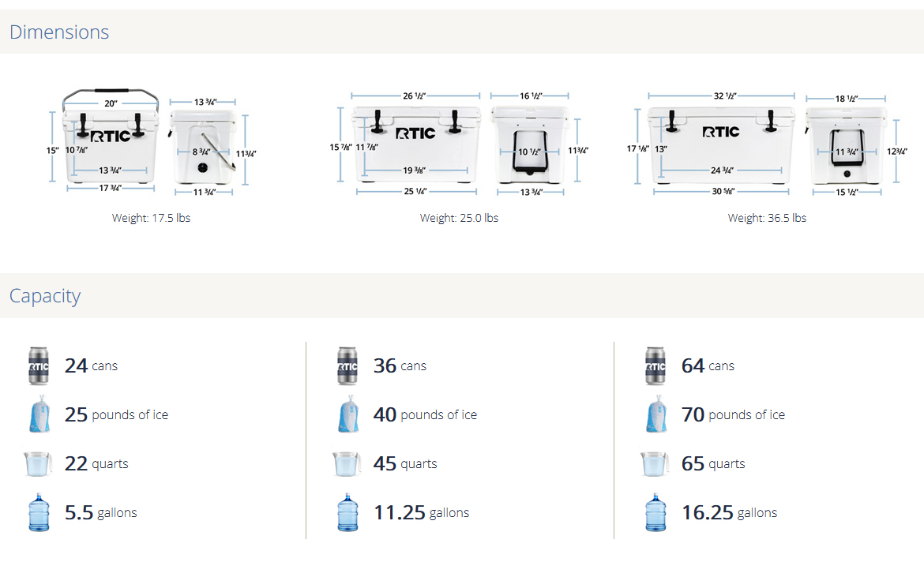Select the can icon next to 36 cans
This screenshot has height=562, width=924.
tap(347, 365)
